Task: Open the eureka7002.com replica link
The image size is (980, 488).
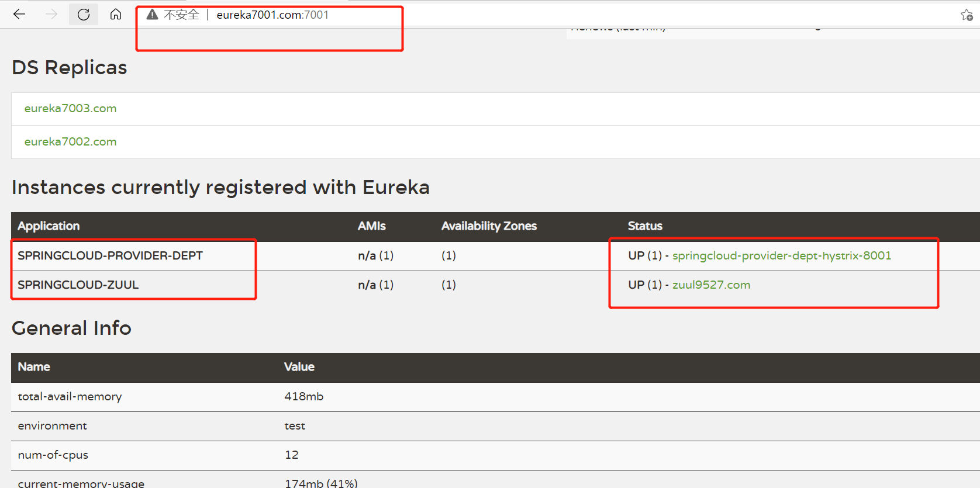Action: tap(70, 141)
